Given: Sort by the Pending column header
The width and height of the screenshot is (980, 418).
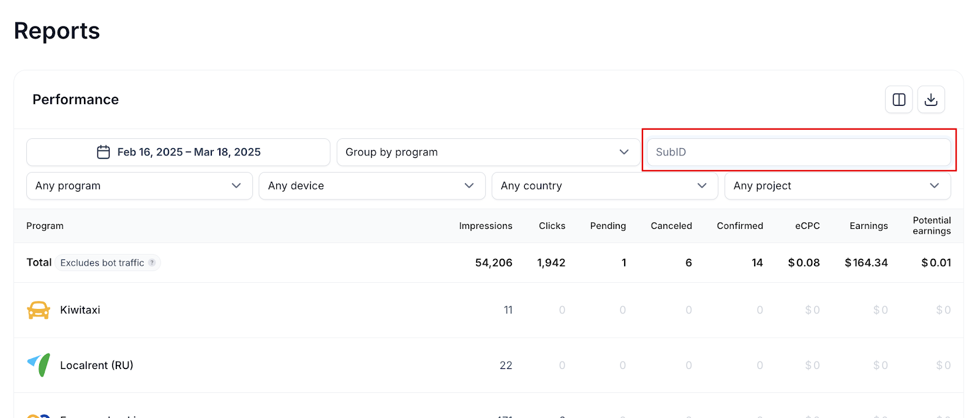Looking at the screenshot, I should (608, 226).
